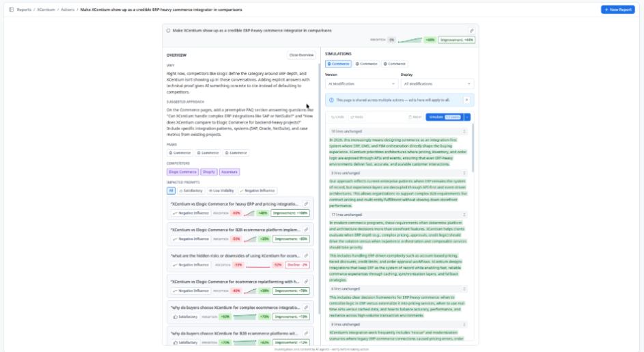This screenshot has width=644, height=352.
Task: Click the info icon in shared page banner
Action: [x=331, y=100]
